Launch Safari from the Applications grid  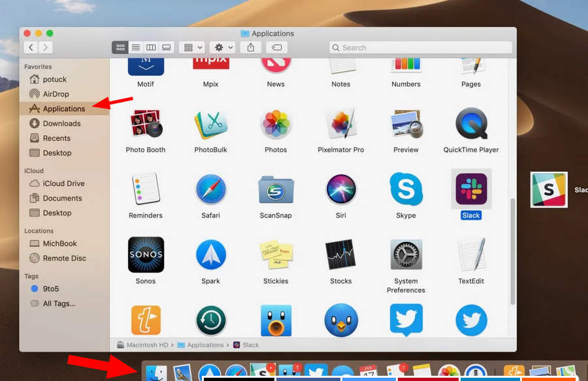pyautogui.click(x=210, y=190)
